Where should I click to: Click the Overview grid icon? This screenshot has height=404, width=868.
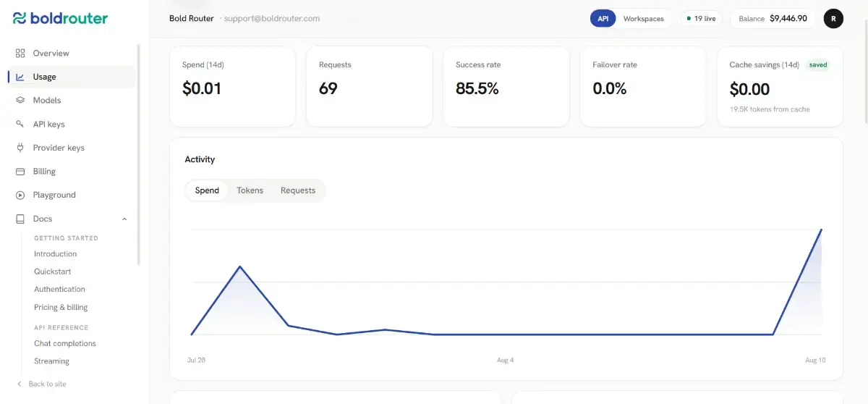(x=20, y=53)
